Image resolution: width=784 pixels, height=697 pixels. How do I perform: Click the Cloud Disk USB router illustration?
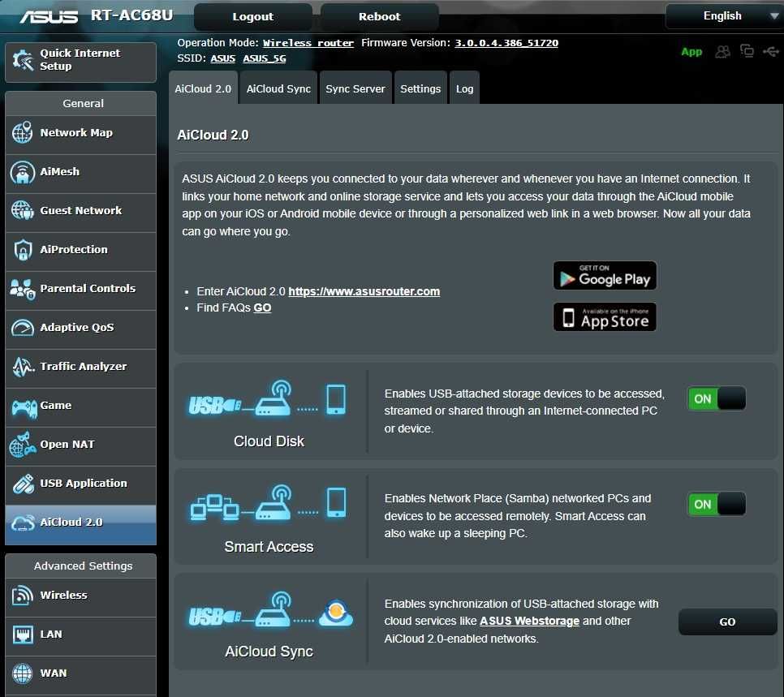pos(267,399)
